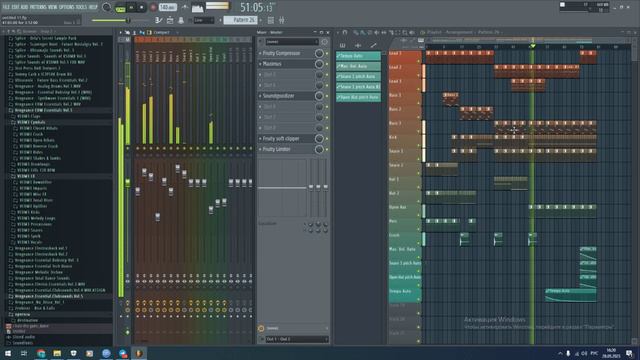The height and width of the screenshot is (360, 640).
Task: Disable the Fruity Compressor slot LED
Action: (x=327, y=53)
